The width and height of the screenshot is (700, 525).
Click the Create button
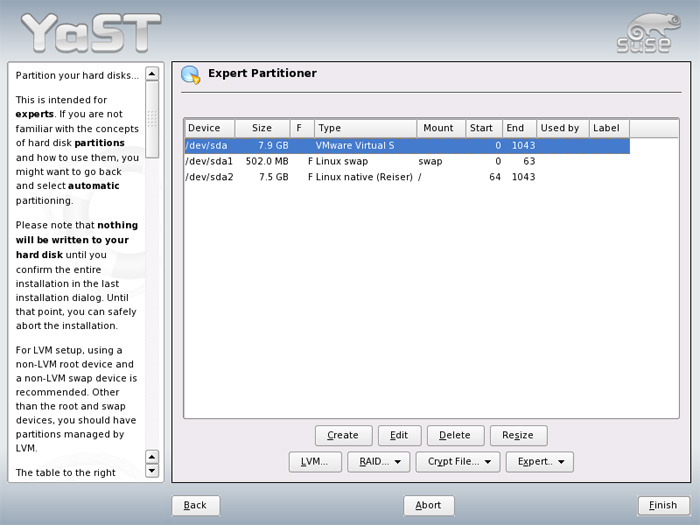343,435
